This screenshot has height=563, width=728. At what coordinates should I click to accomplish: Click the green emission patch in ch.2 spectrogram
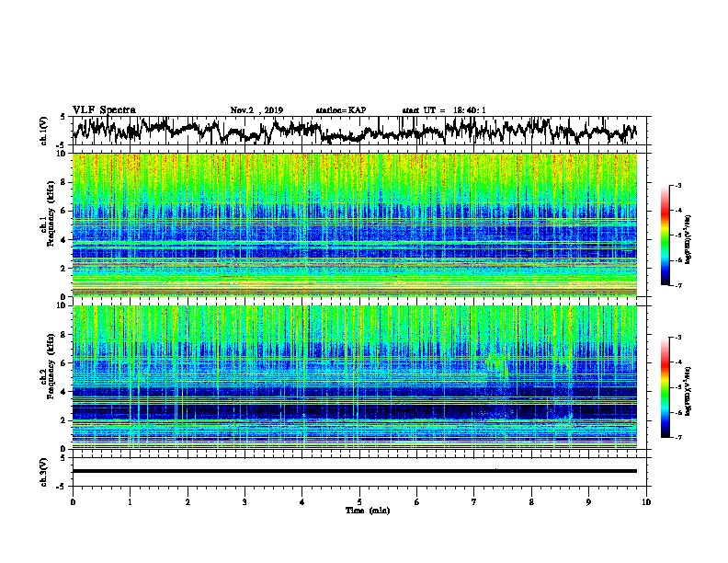pyautogui.click(x=497, y=363)
